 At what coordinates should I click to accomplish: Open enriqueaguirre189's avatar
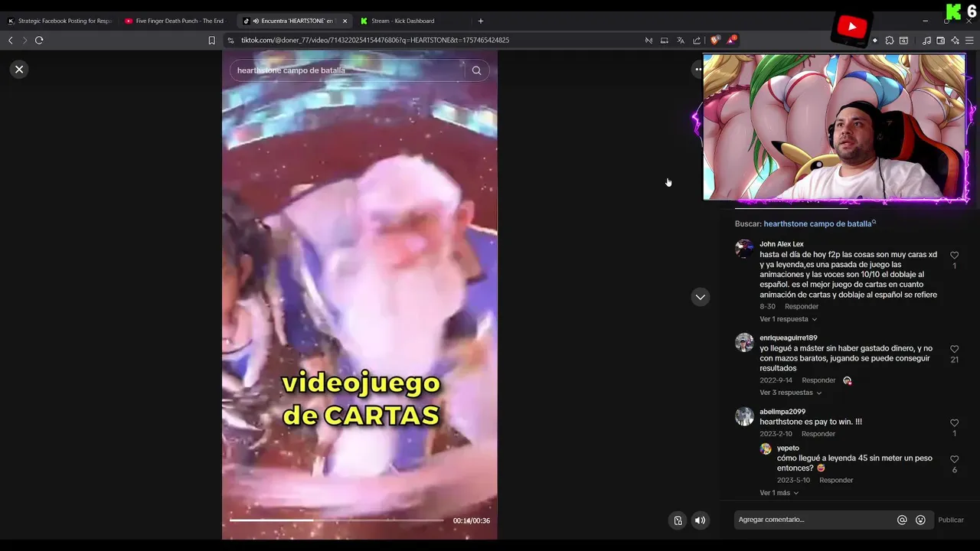click(744, 342)
